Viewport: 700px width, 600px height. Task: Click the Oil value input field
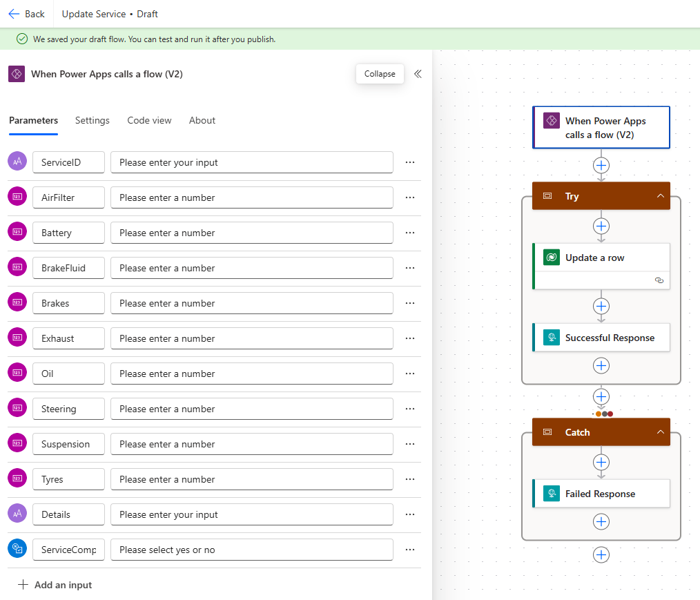(x=252, y=374)
